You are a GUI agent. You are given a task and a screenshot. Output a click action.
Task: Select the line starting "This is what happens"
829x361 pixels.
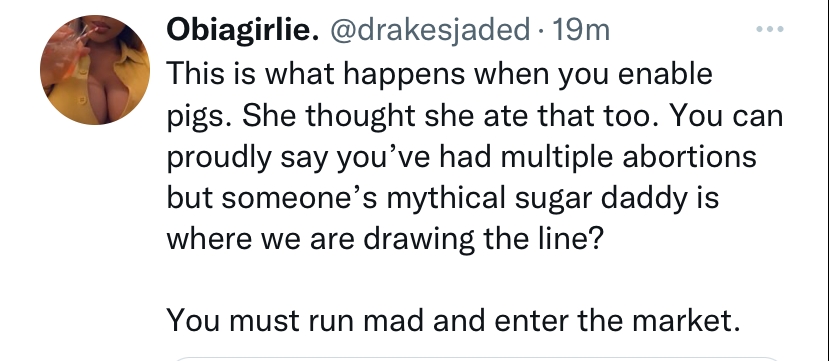tap(440, 75)
